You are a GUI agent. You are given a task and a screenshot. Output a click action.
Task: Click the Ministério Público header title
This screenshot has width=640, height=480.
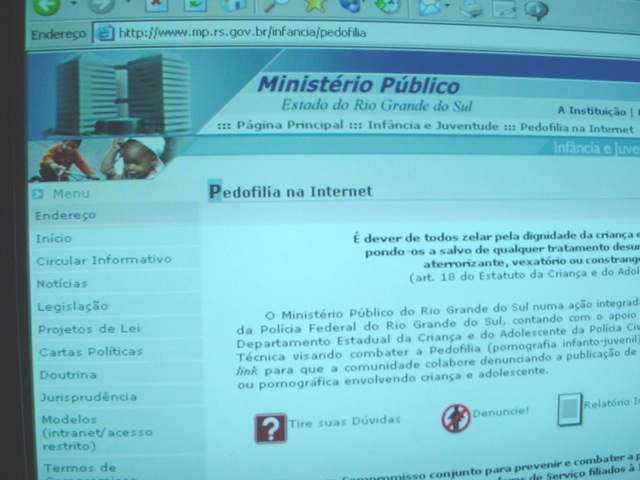(x=359, y=85)
